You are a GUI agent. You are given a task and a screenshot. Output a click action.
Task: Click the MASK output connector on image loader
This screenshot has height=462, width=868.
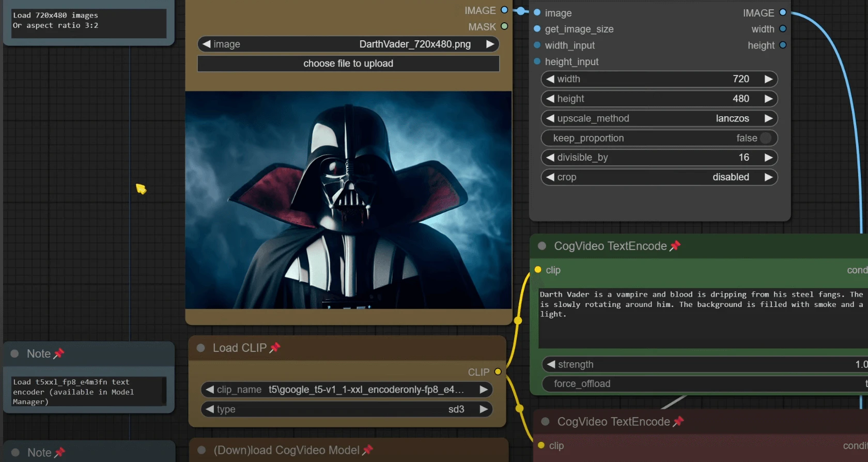click(504, 26)
